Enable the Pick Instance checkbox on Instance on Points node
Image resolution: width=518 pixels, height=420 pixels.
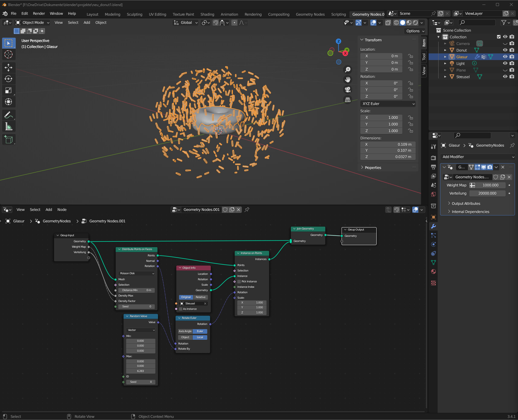coord(239,281)
